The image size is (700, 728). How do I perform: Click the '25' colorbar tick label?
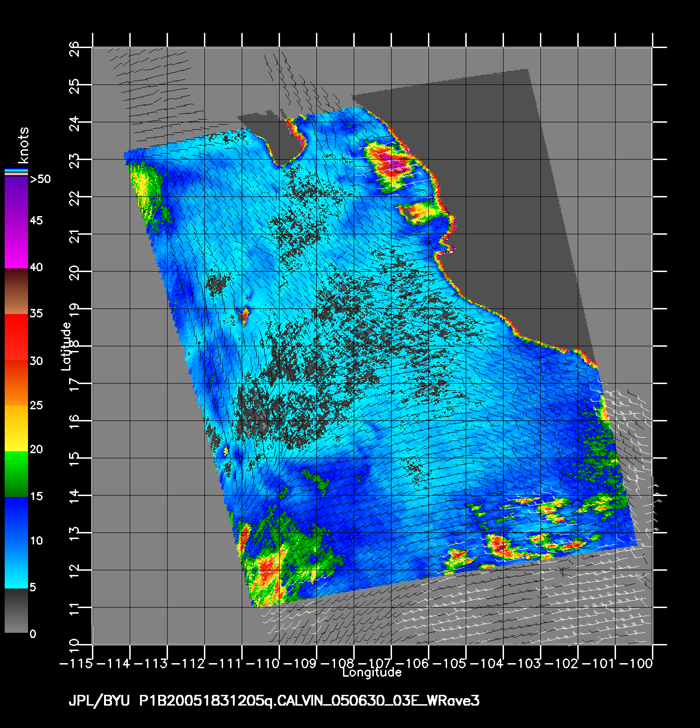point(36,405)
